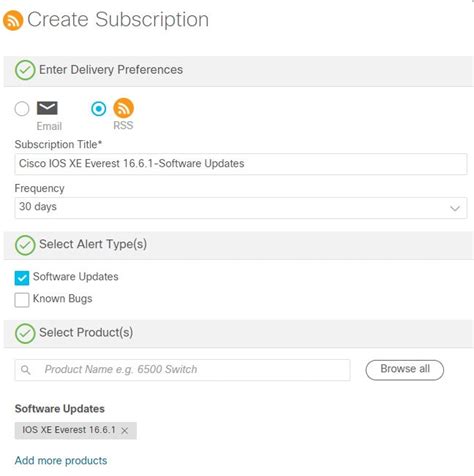Click the orange RSS delivery icon
This screenshot has height=476, width=474.
[x=123, y=108]
